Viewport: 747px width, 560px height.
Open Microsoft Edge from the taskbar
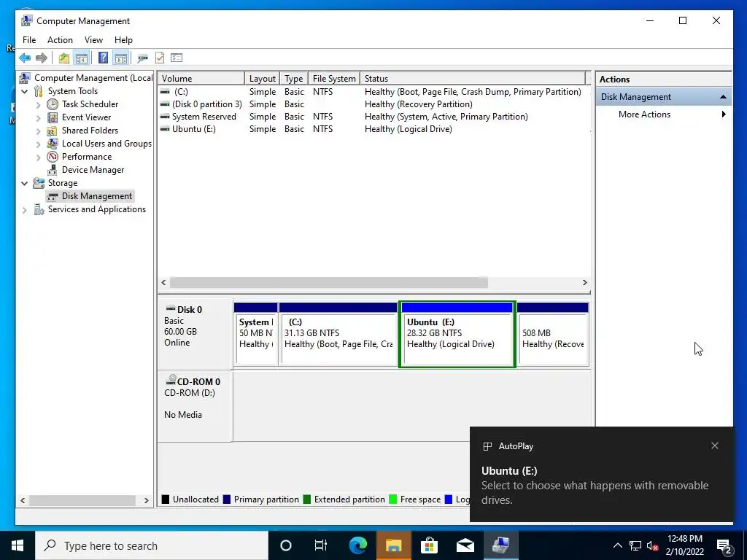pyautogui.click(x=358, y=545)
